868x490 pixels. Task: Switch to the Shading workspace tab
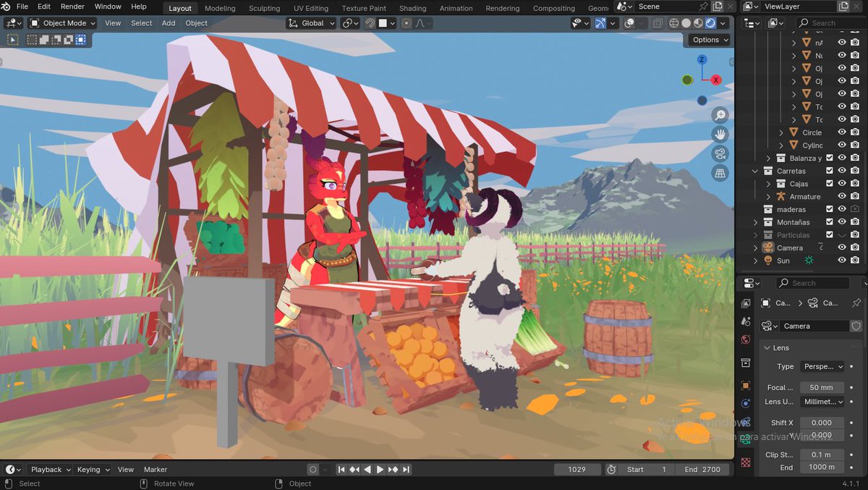pyautogui.click(x=413, y=9)
